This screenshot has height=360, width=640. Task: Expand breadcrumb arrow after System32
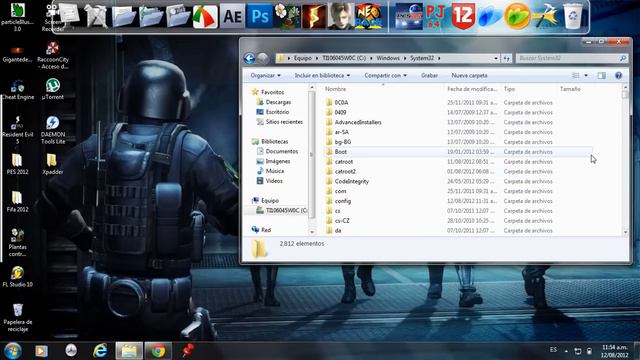439,58
